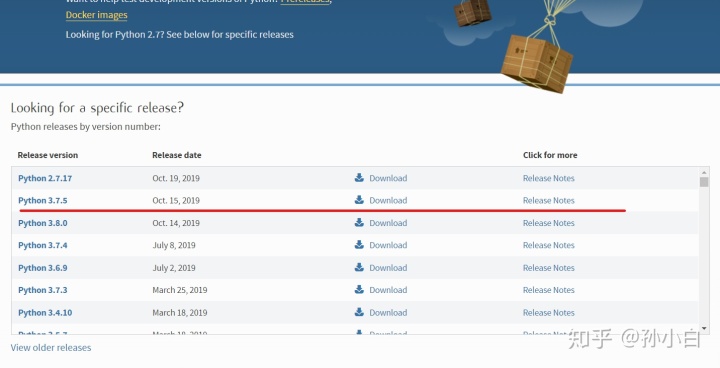Click releases list scrollbar up arrow
This screenshot has width=720, height=368.
(x=704, y=172)
